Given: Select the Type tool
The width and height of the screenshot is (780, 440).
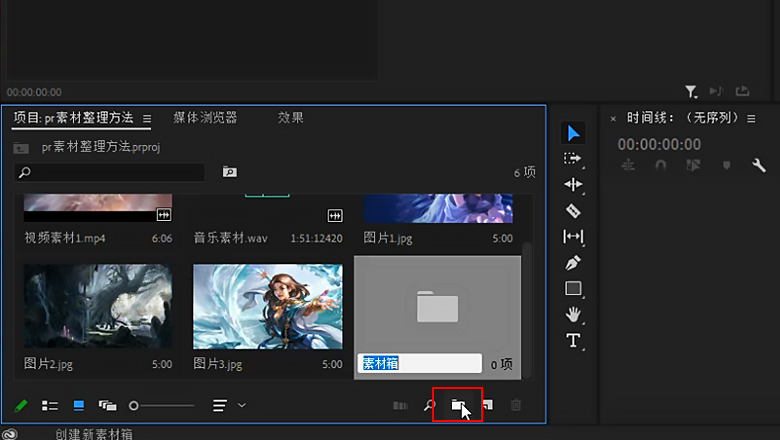Looking at the screenshot, I should [573, 341].
